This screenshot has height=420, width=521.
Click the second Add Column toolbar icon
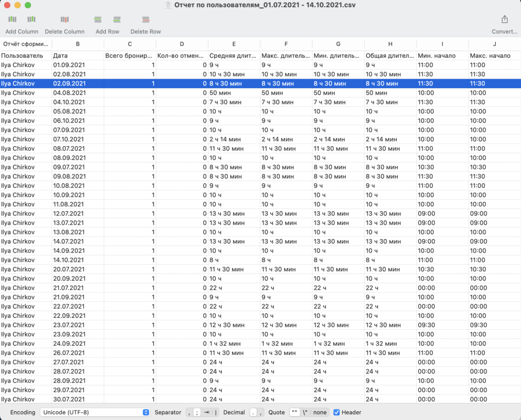[32, 19]
